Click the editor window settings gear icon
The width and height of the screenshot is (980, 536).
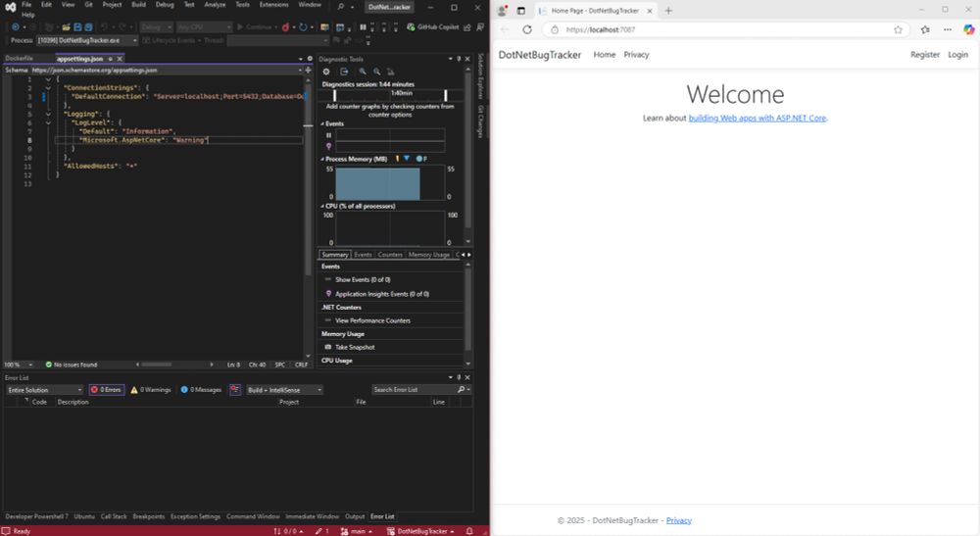click(310, 59)
